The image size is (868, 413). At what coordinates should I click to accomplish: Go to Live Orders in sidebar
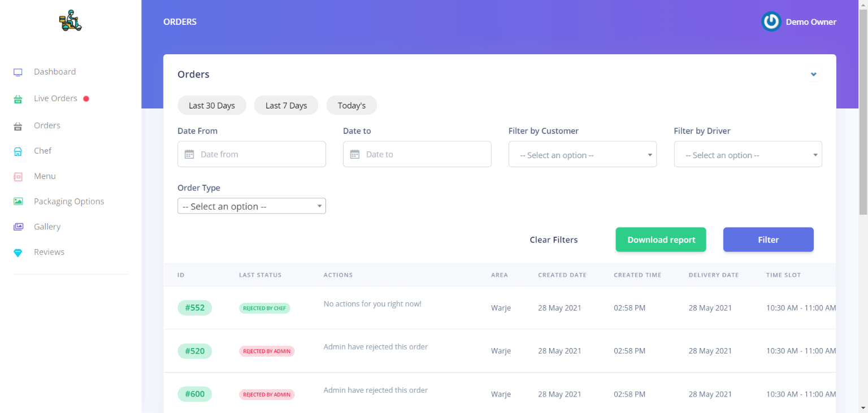(x=55, y=98)
